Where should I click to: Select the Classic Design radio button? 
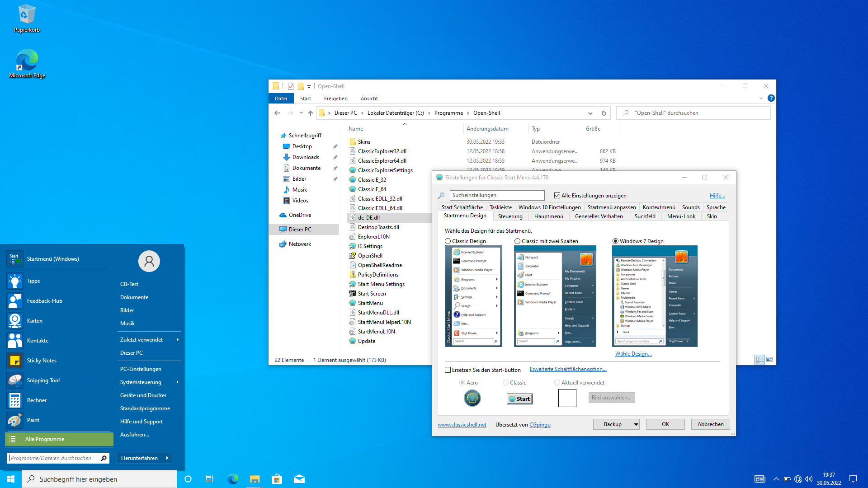click(448, 241)
